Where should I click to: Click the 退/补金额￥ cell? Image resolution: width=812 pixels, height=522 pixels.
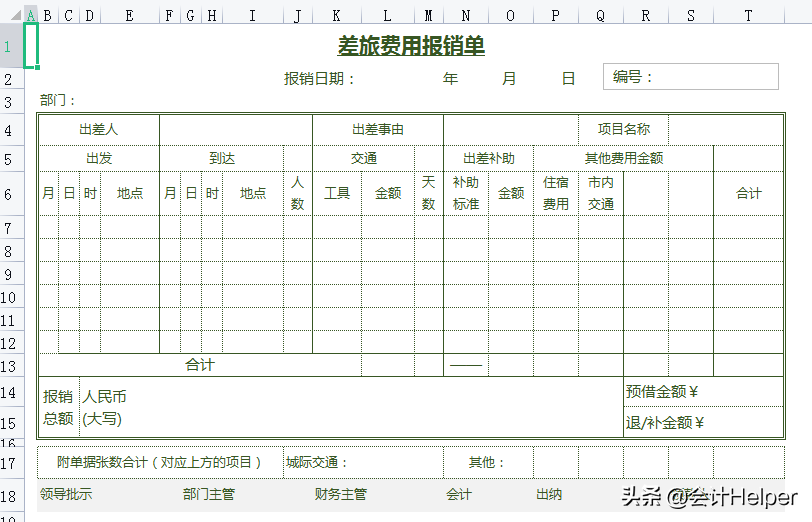tap(703, 423)
